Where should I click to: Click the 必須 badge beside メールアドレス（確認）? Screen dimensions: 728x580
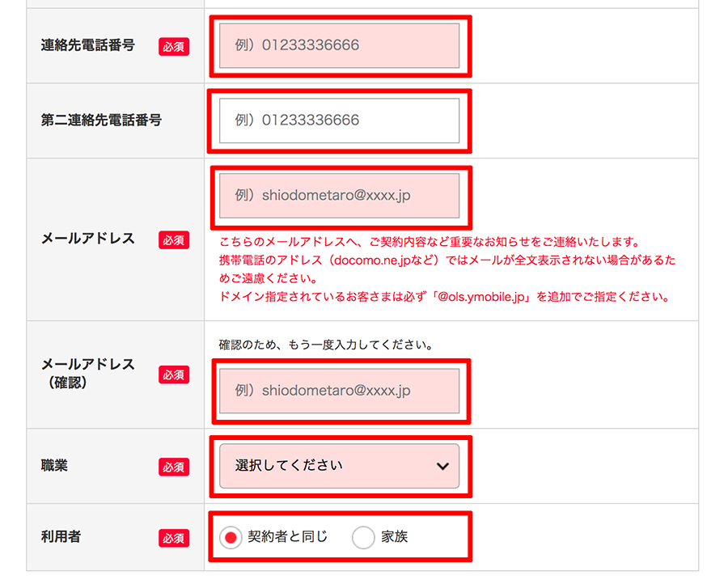(174, 375)
